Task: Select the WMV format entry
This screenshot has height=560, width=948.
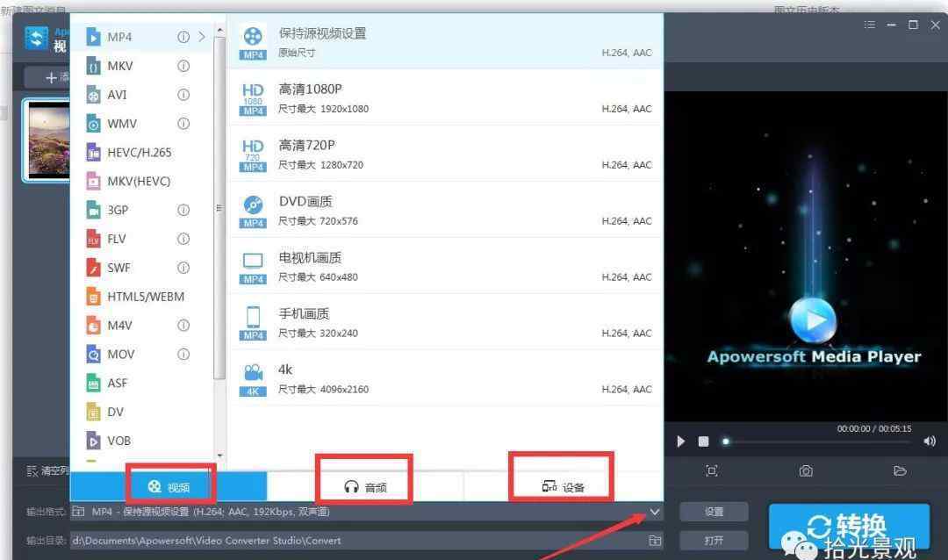Action: pos(141,124)
